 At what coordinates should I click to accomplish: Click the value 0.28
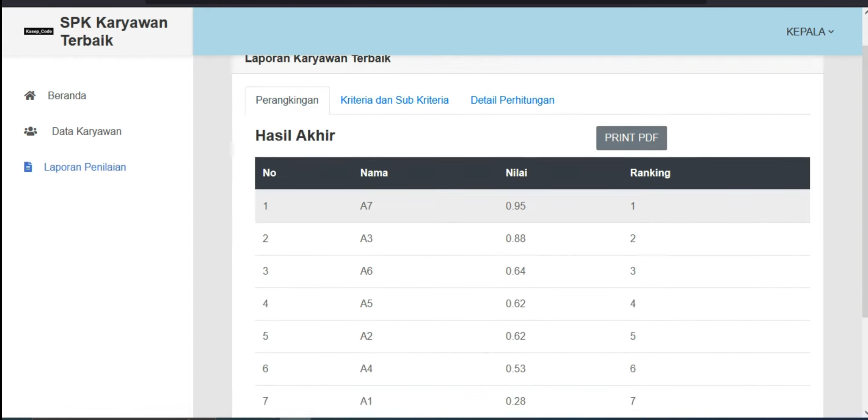pos(515,401)
